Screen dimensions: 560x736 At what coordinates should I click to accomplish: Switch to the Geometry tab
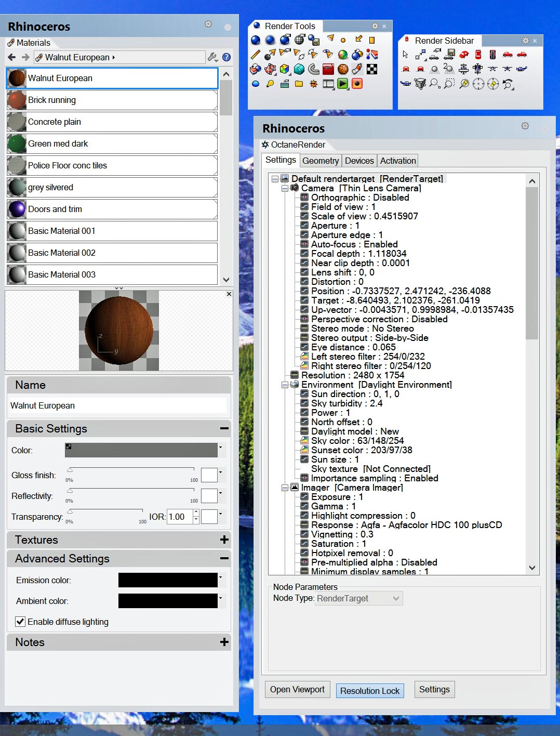(x=321, y=161)
